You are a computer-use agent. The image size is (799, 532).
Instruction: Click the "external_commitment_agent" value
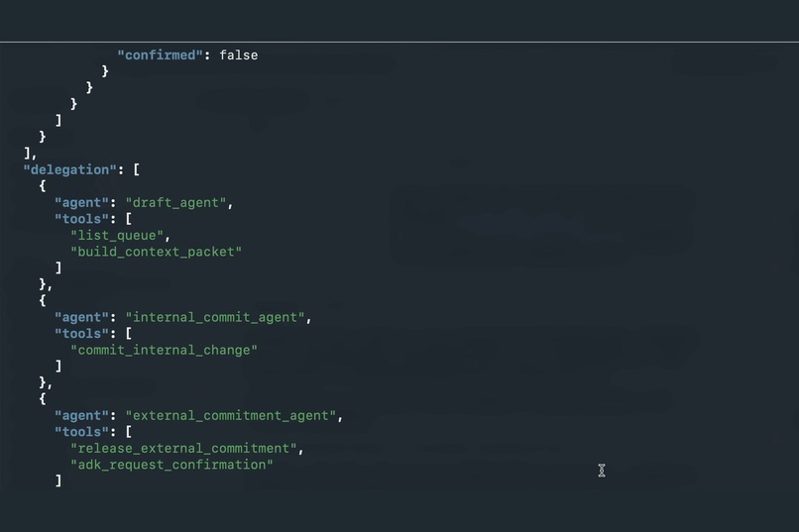point(230,415)
